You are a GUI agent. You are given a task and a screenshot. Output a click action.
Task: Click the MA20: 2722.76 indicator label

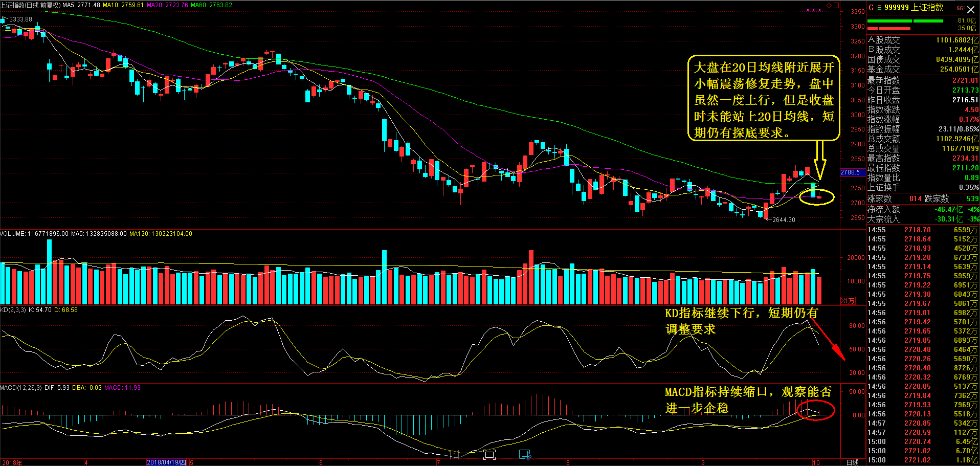click(167, 5)
